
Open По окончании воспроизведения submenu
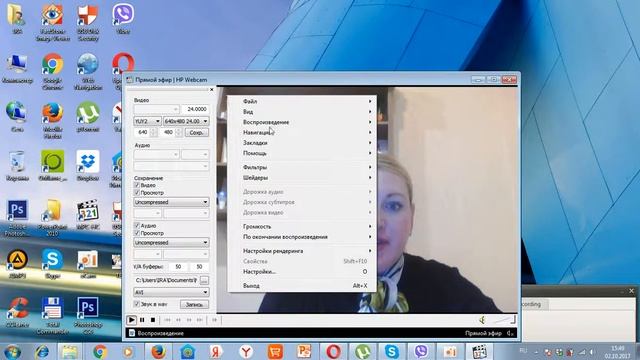click(302, 237)
